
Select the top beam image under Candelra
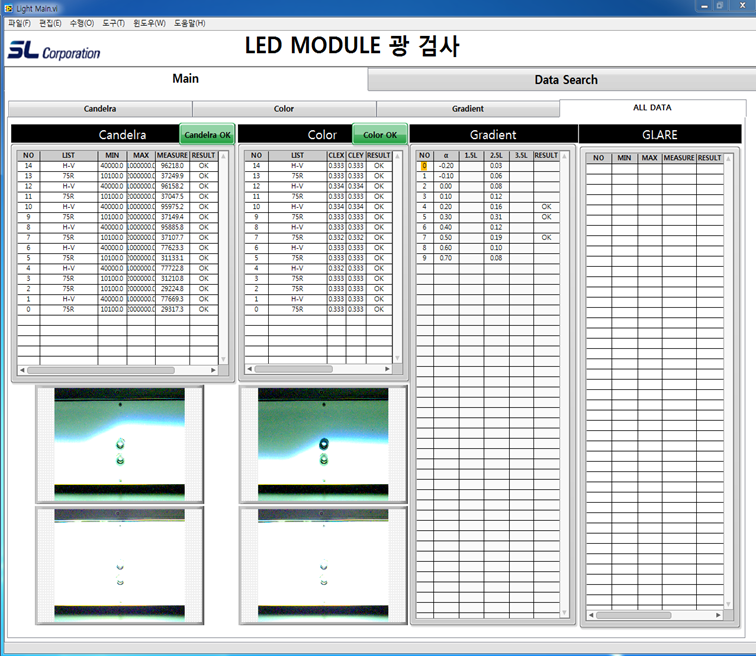[119, 443]
